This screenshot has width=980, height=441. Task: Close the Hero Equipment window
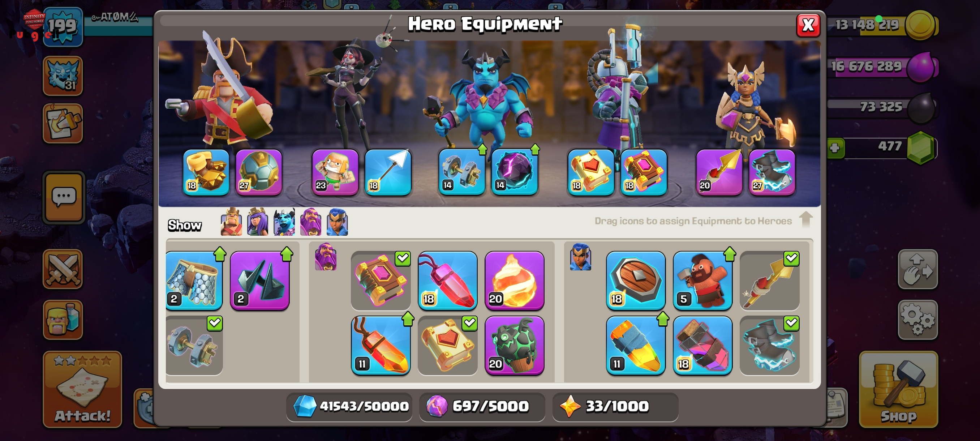click(808, 26)
